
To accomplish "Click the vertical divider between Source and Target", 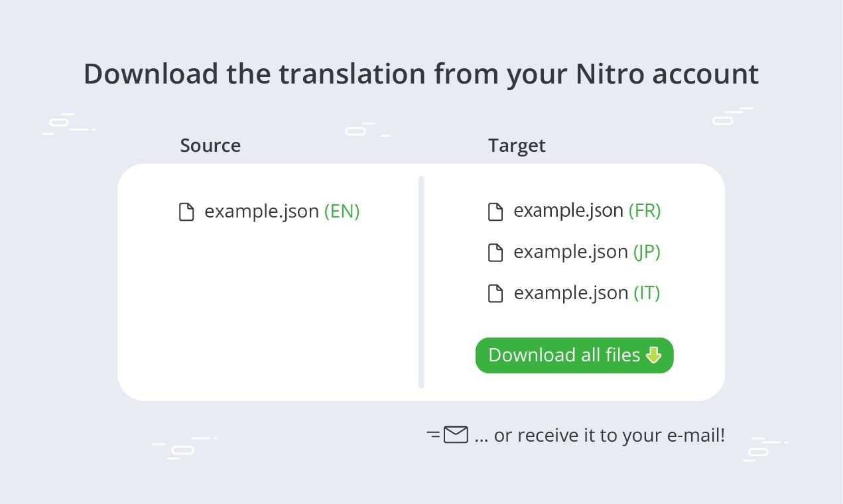I will click(x=421, y=282).
